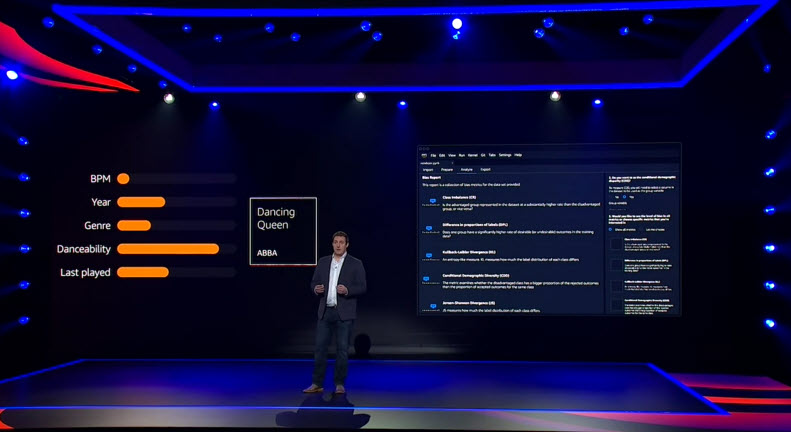Tick the Kullback-Leibler Divergence checkbox in right panel
Image resolution: width=791 pixels, height=432 pixels.
(615, 286)
